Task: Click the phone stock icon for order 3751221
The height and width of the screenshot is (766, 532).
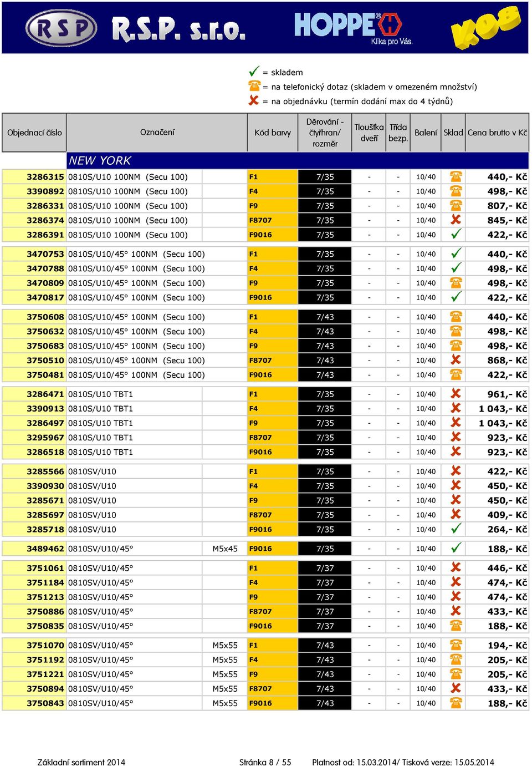Action: (x=456, y=673)
